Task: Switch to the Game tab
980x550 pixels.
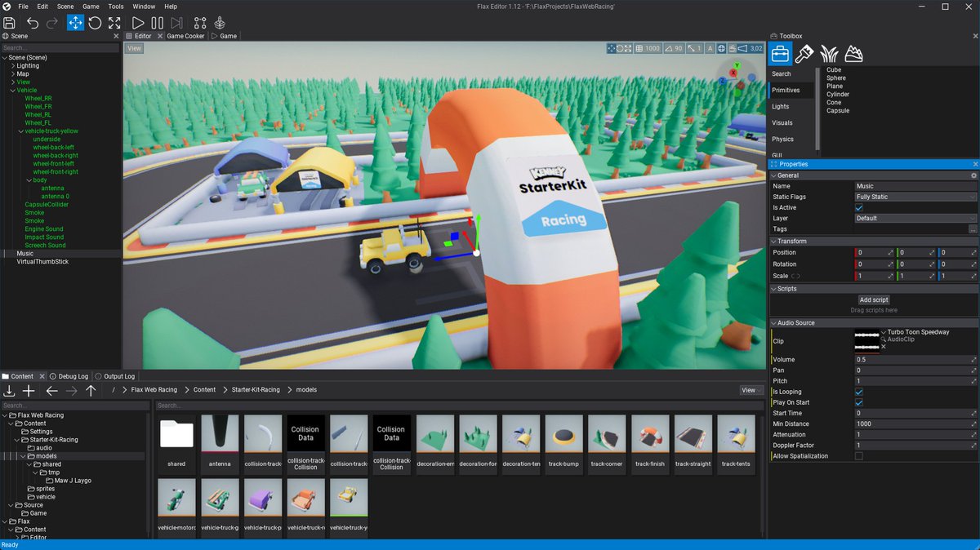Action: [x=225, y=36]
